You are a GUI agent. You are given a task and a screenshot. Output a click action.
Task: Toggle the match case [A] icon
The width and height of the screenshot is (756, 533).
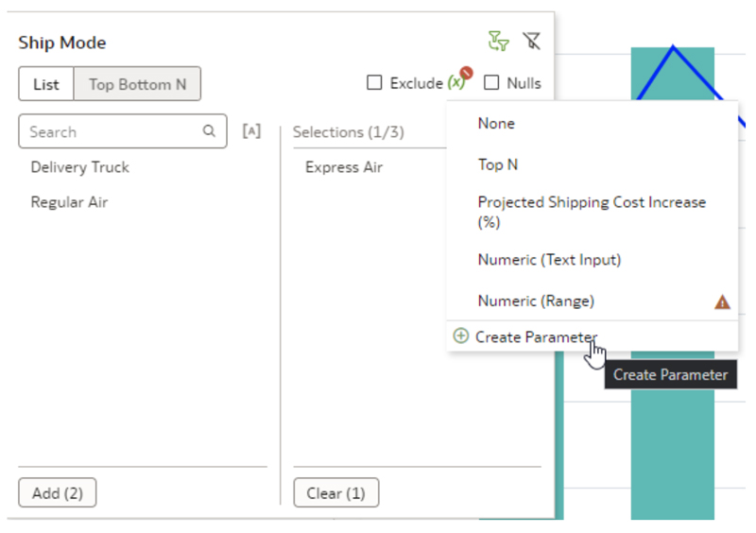pos(251,131)
